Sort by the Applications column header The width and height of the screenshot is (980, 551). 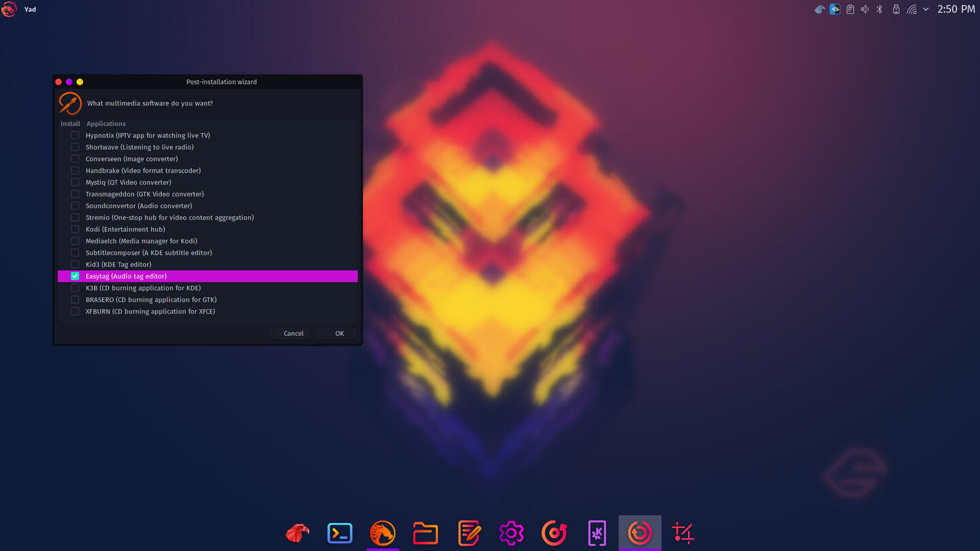coord(106,124)
